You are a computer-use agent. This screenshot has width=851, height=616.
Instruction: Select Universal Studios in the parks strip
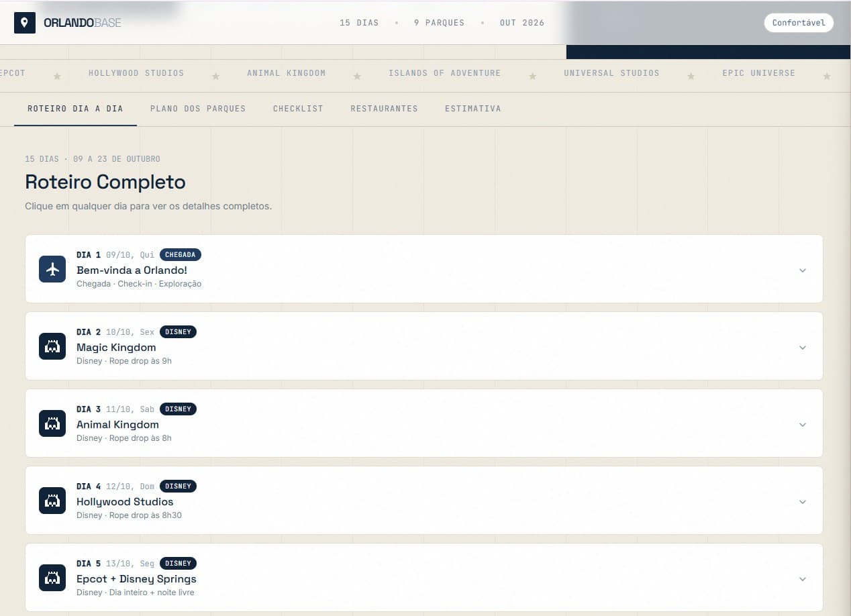611,73
